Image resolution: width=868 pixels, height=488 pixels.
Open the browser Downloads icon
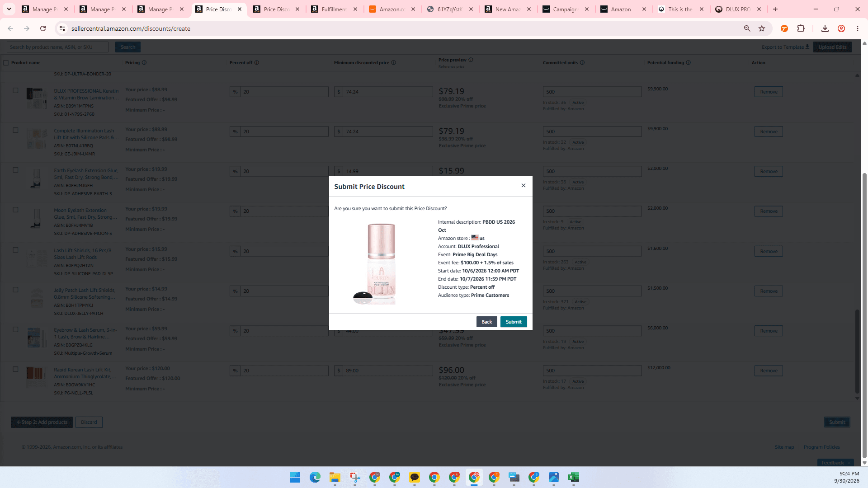coord(825,28)
